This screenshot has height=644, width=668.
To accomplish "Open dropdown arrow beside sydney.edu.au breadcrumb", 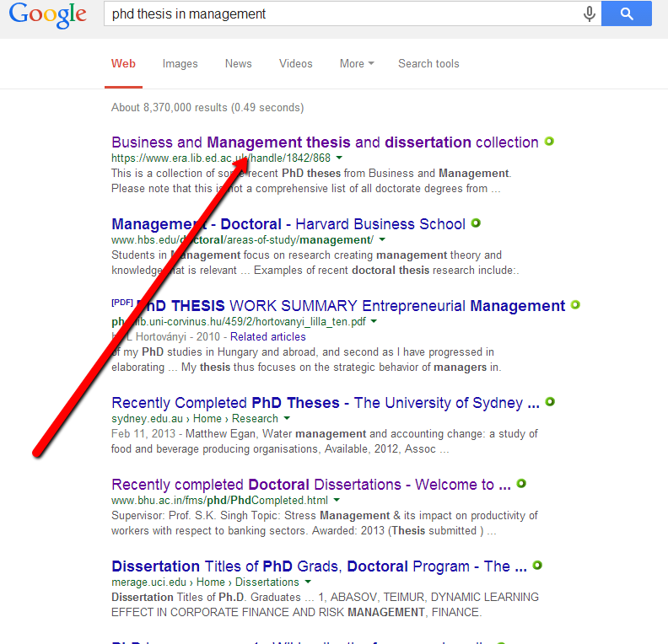I will [x=287, y=418].
